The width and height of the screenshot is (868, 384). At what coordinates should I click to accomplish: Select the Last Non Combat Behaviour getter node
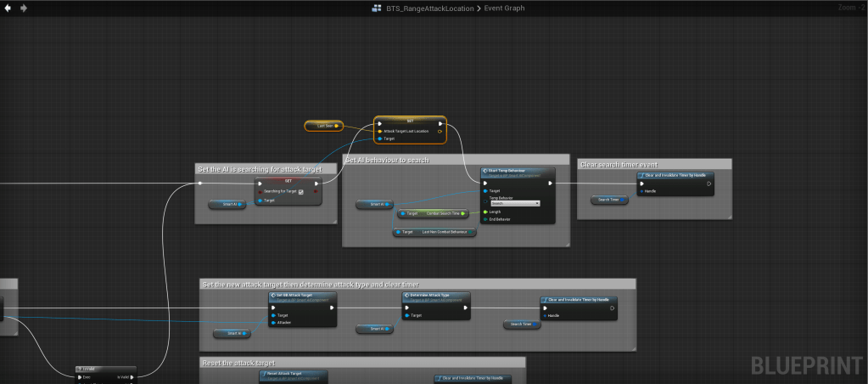(x=434, y=231)
